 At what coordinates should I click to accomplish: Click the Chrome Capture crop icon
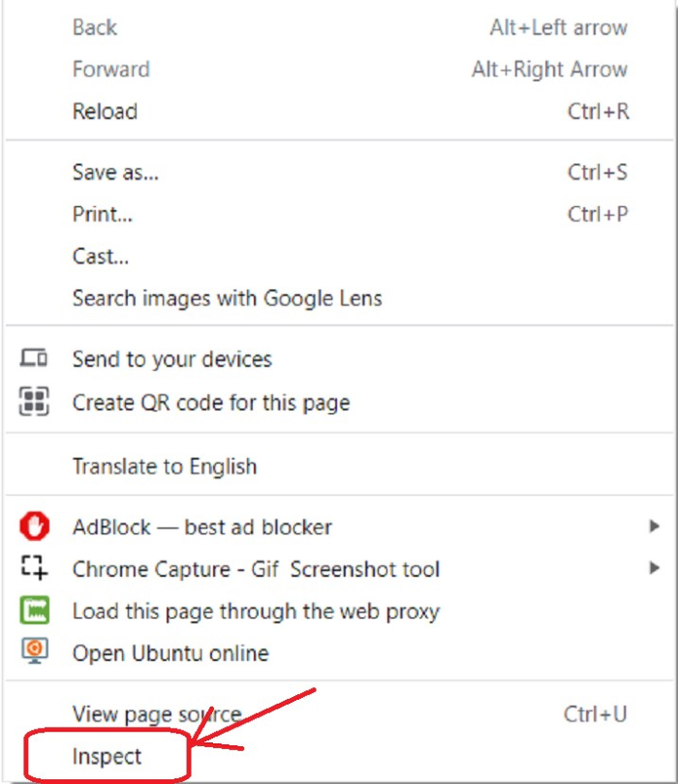pos(34,569)
